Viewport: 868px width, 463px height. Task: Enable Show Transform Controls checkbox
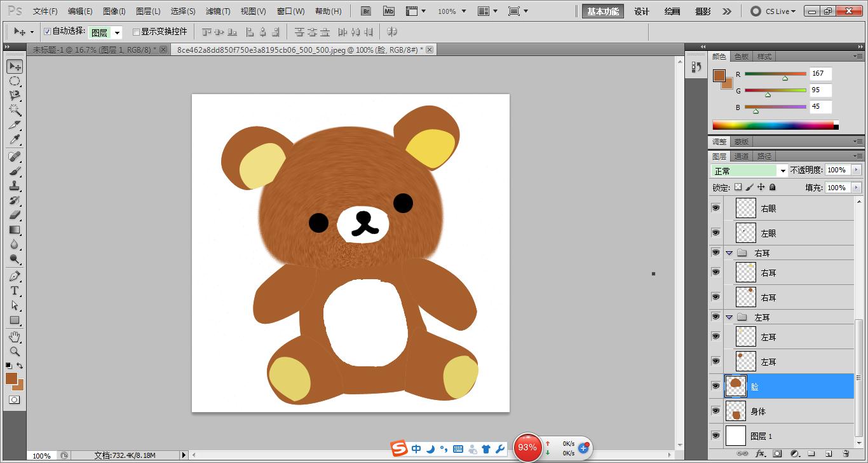136,32
